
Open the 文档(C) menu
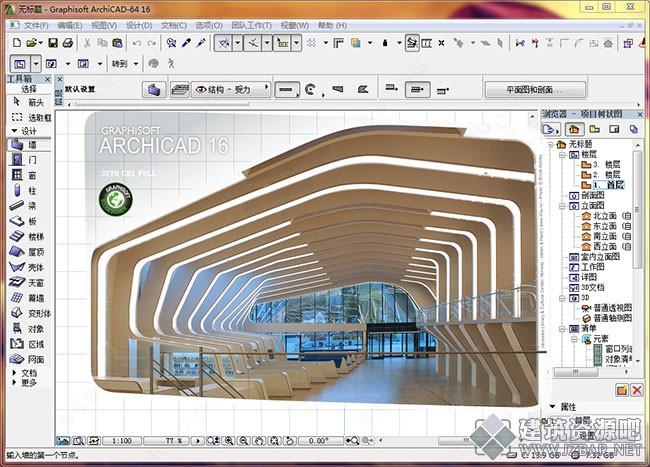[x=173, y=25]
